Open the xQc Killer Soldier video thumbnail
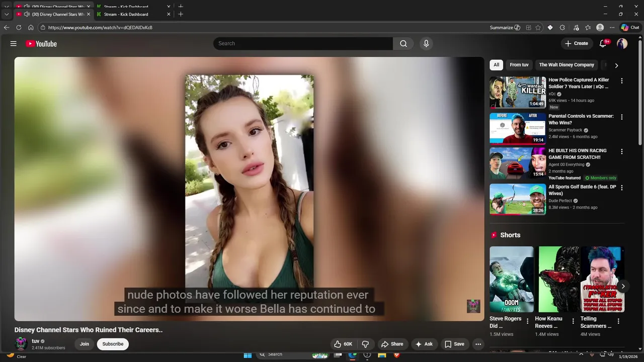This screenshot has height=362, width=644. (x=518, y=93)
